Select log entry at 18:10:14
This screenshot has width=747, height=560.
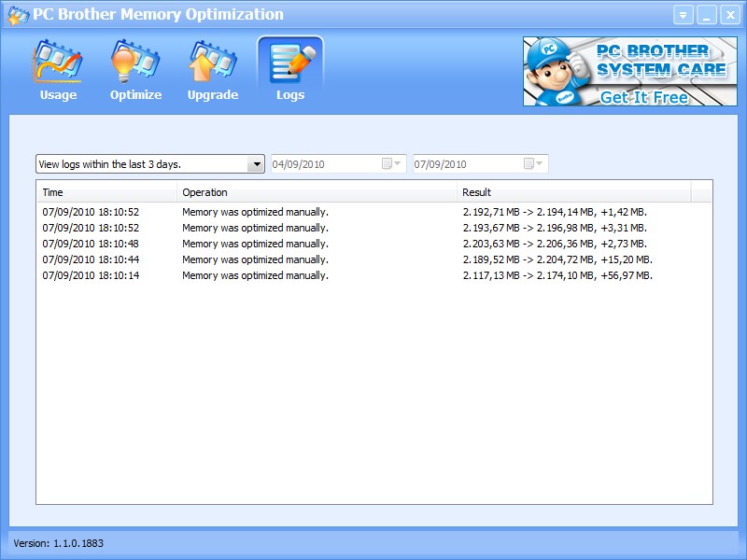[x=374, y=275]
